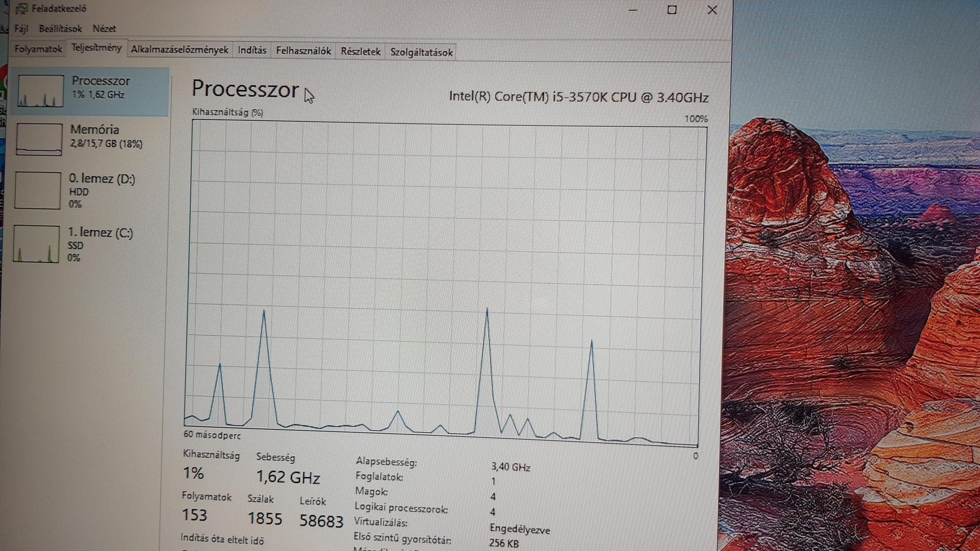Minimize the Feladatkezelő window
Image resolution: width=980 pixels, height=551 pixels.
pyautogui.click(x=632, y=10)
